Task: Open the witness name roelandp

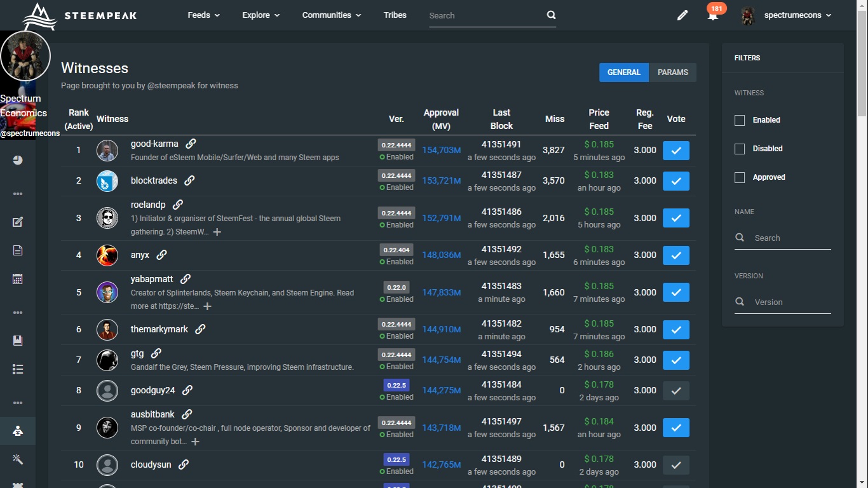Action: (148, 205)
